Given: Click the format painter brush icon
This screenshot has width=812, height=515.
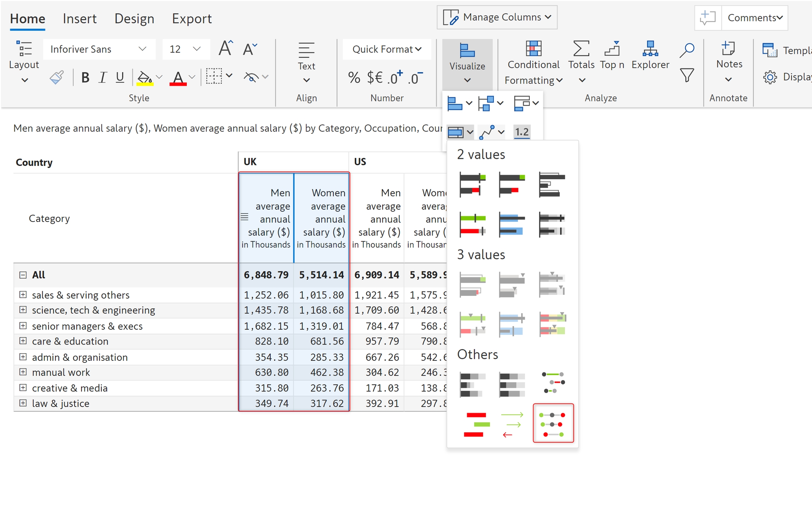Looking at the screenshot, I should (x=56, y=77).
